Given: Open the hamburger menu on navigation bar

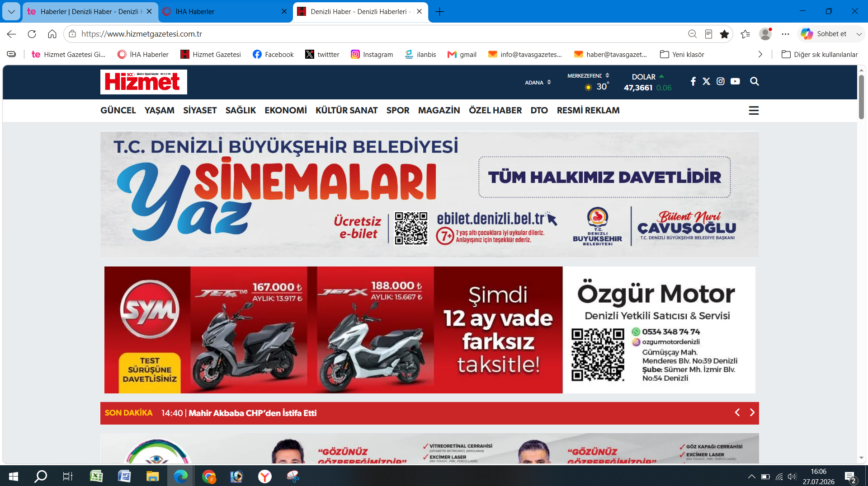Looking at the screenshot, I should (754, 111).
